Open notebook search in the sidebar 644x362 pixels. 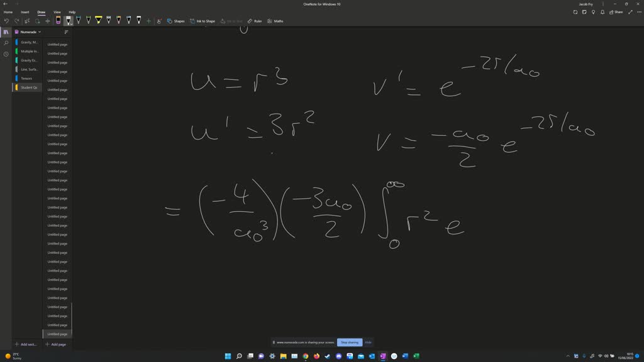(5, 43)
